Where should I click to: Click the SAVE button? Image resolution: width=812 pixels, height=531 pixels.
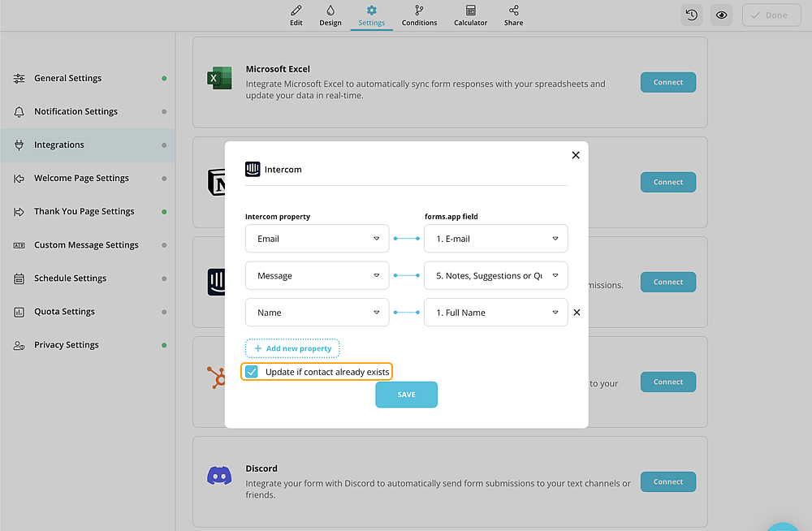[x=407, y=395]
